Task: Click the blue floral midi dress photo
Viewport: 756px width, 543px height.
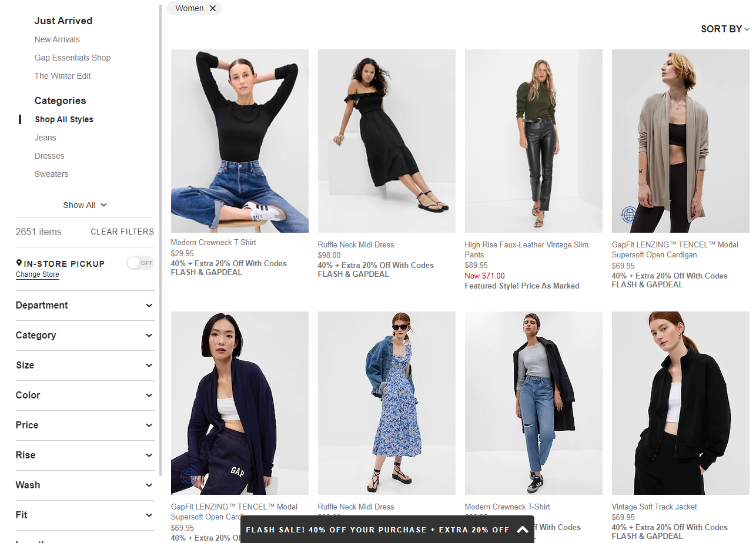Action: pyautogui.click(x=387, y=403)
